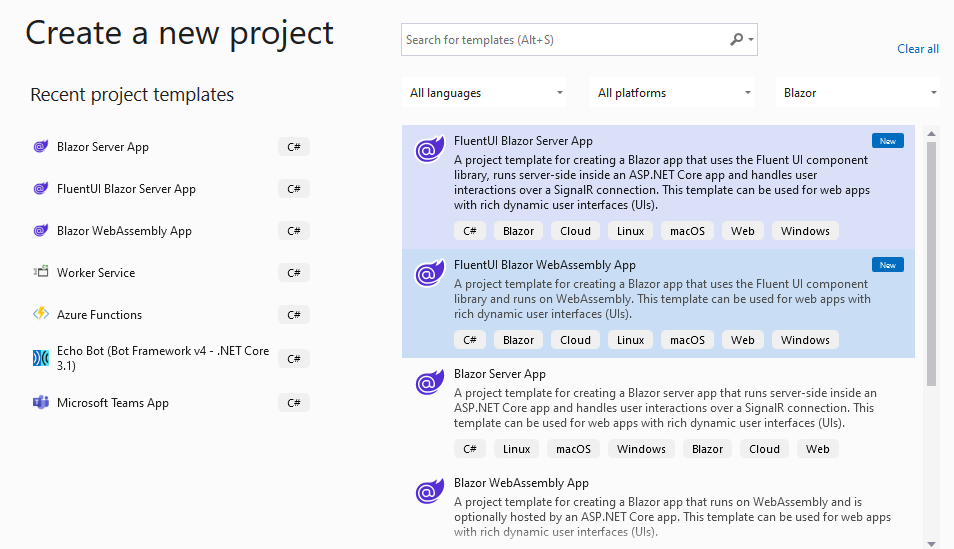Click the New badge on FluentUI Blazor WebAssembly App
The width and height of the screenshot is (954, 549).
(888, 265)
